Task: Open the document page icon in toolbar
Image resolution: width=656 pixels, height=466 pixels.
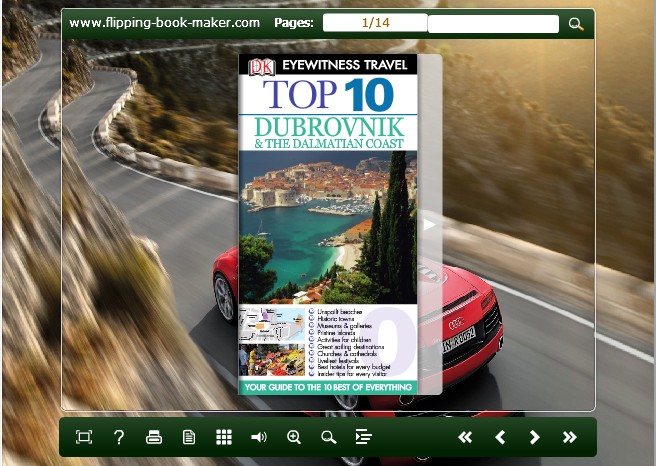Action: (189, 437)
